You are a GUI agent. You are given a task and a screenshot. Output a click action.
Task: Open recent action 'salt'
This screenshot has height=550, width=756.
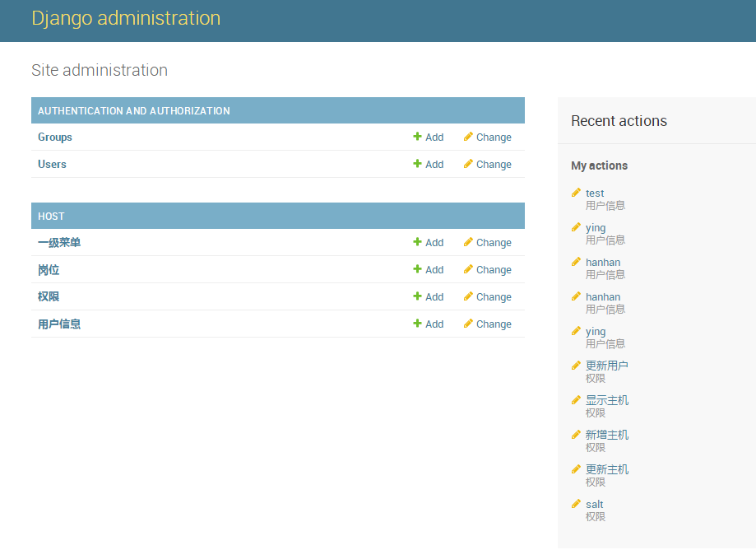pos(594,505)
